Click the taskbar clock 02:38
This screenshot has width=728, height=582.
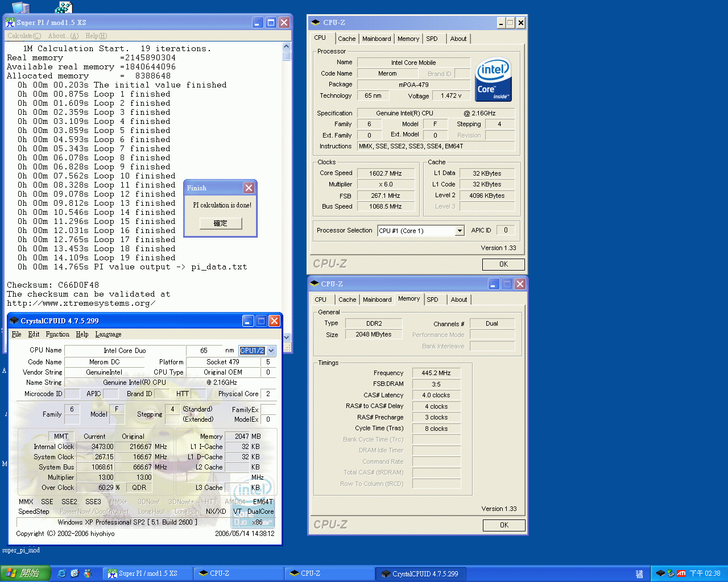pyautogui.click(x=705, y=573)
